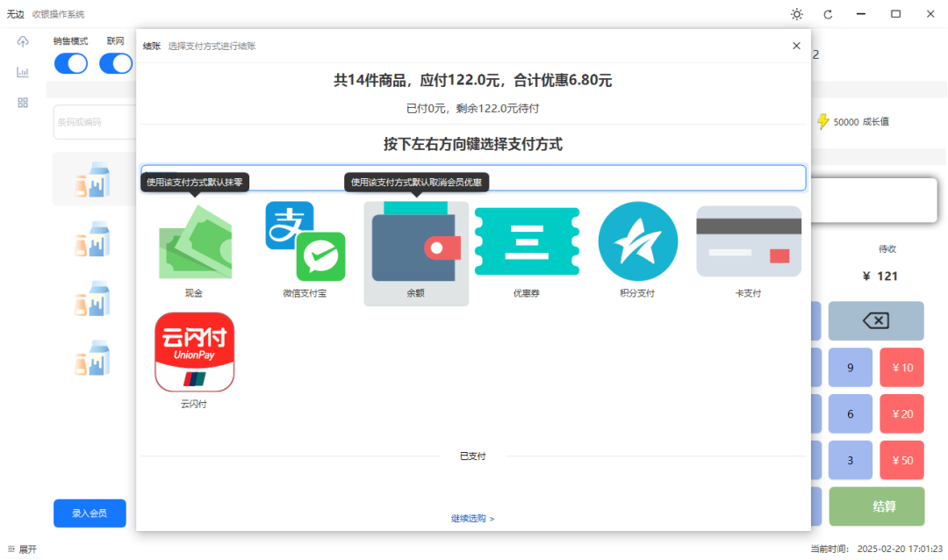Click the backspace key on keypad
This screenshot has height=560, width=948.
pos(876,320)
